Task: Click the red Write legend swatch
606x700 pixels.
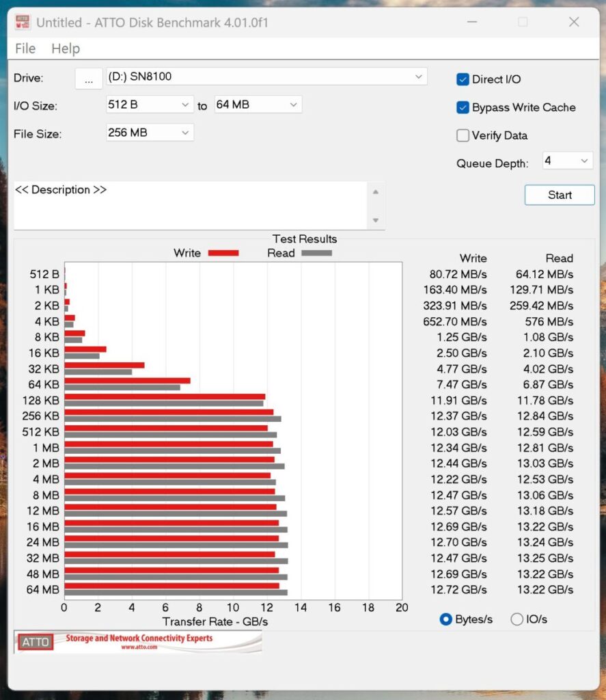Action: [x=223, y=253]
